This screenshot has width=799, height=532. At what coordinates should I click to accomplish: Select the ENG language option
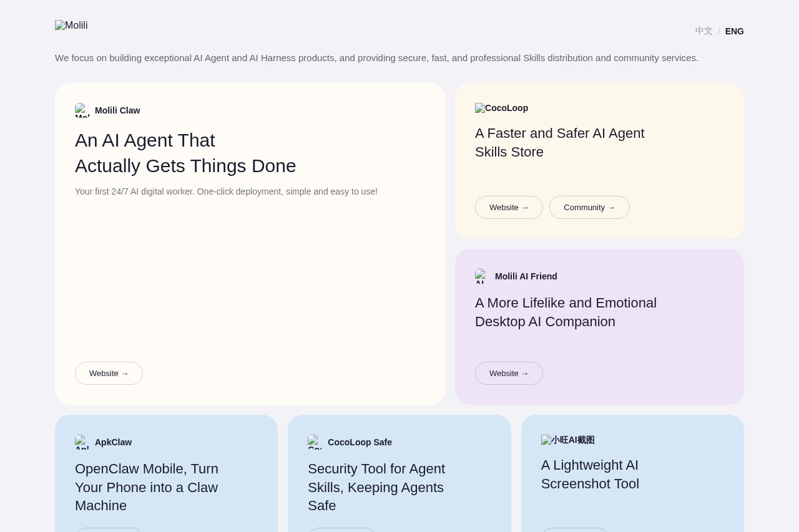click(734, 31)
